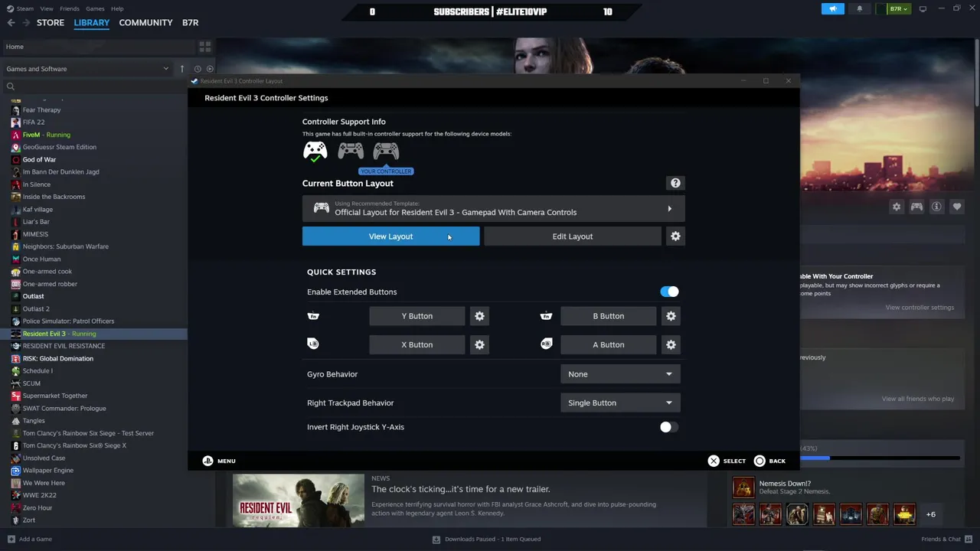Switch to the STORE tab

click(x=51, y=22)
